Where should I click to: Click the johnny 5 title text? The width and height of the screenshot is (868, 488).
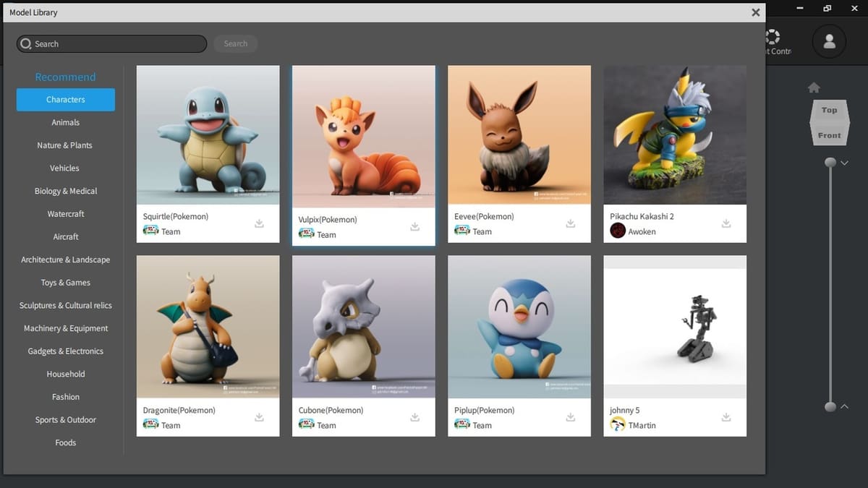click(625, 410)
